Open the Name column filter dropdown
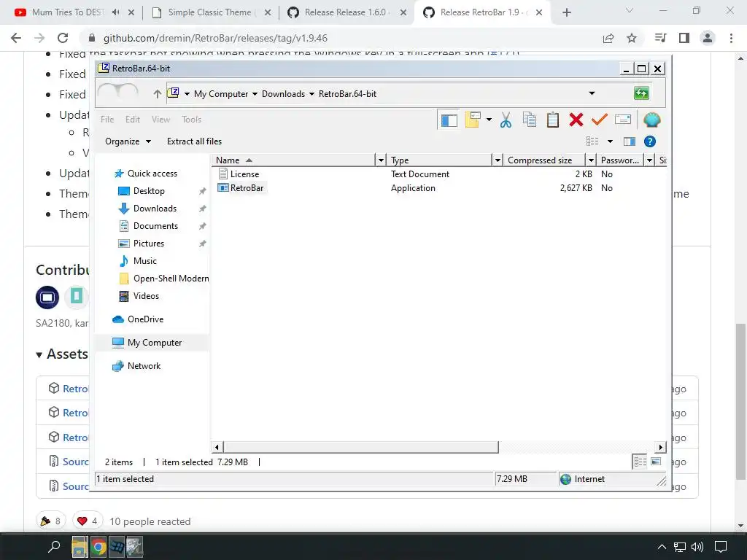The image size is (747, 560). [381, 160]
